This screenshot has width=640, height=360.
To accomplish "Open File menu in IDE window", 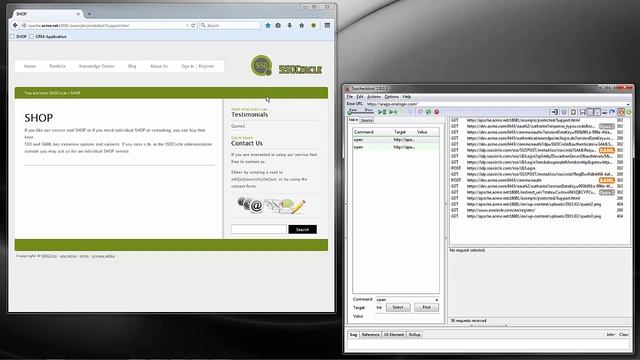I will (x=350, y=97).
